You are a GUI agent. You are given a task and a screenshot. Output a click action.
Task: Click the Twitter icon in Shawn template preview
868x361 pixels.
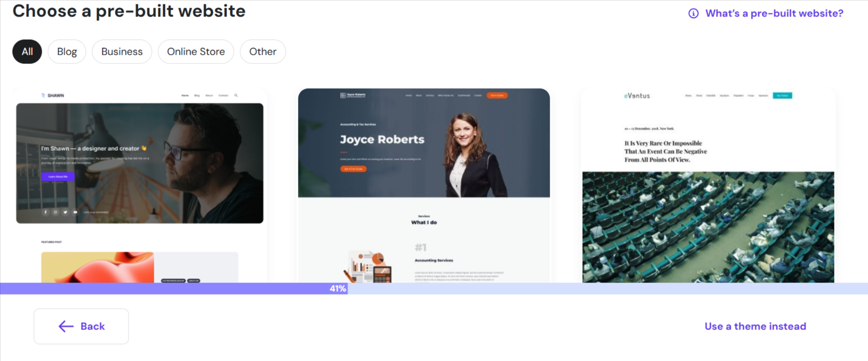click(x=66, y=212)
